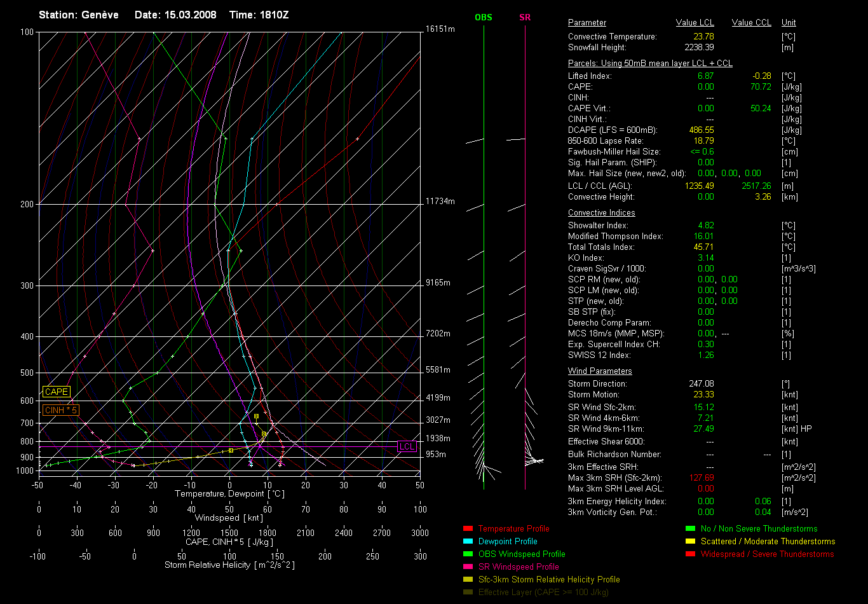The height and width of the screenshot is (604, 868).
Task: Click the red Temperature Profile legend swatch
Action: (468, 528)
